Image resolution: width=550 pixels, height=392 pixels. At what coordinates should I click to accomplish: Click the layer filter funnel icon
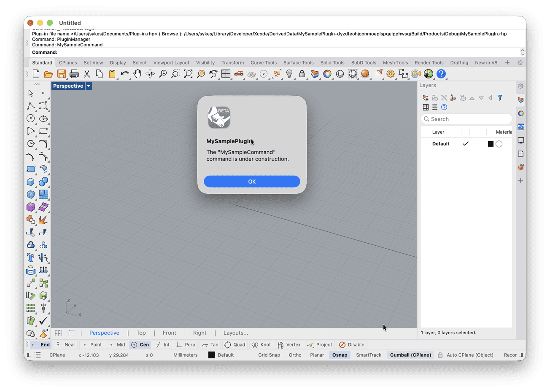(500, 98)
